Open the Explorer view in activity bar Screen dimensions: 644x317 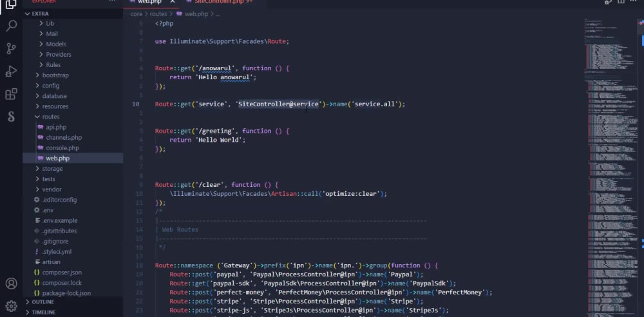tap(11, 4)
